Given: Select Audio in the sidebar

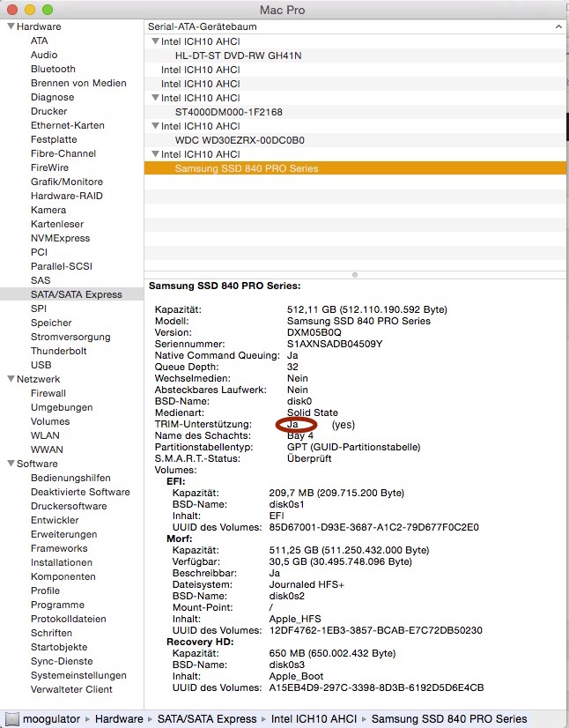Looking at the screenshot, I should click(44, 55).
